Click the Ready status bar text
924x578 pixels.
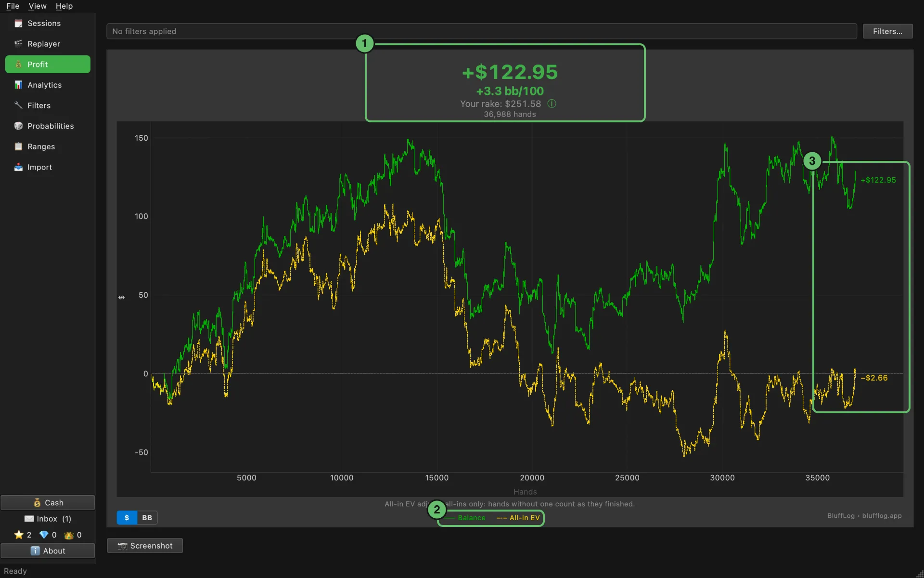(x=15, y=571)
